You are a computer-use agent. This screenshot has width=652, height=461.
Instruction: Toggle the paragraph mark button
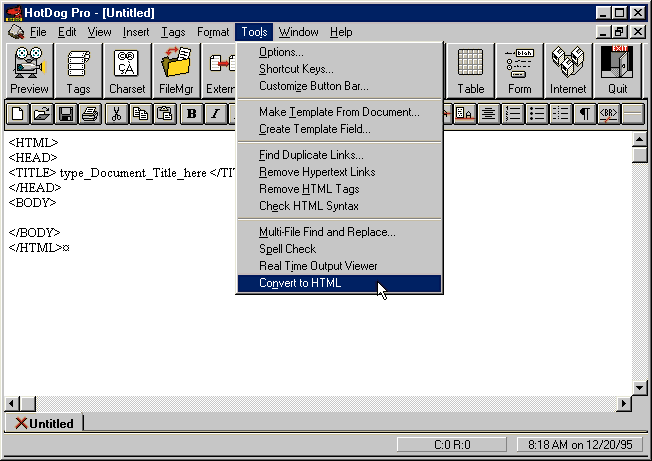(584, 114)
